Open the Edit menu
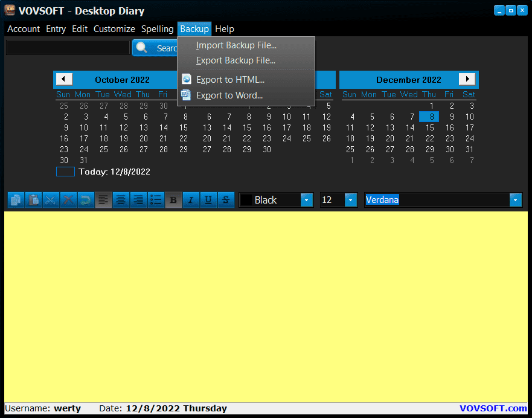Viewport: 532px width, 418px height. (x=79, y=29)
